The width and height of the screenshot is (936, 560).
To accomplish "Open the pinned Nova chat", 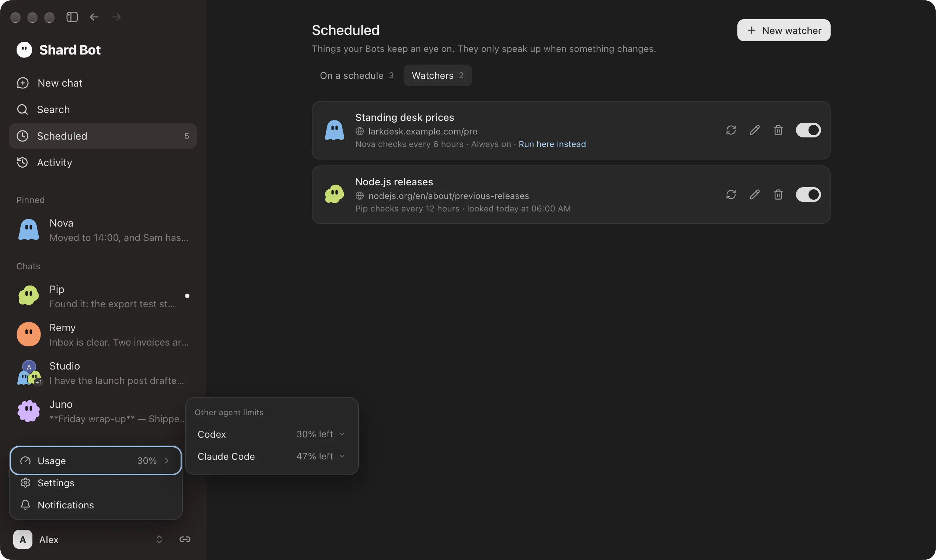I will point(103,230).
